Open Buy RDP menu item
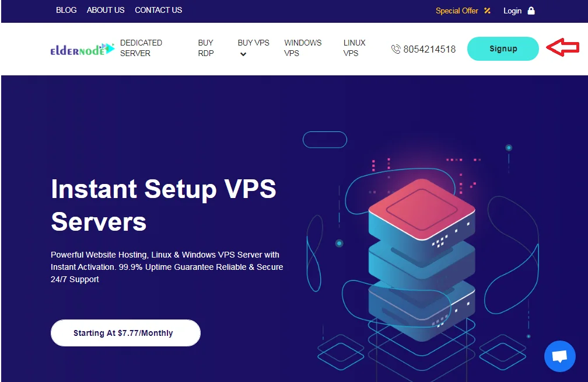 click(206, 48)
